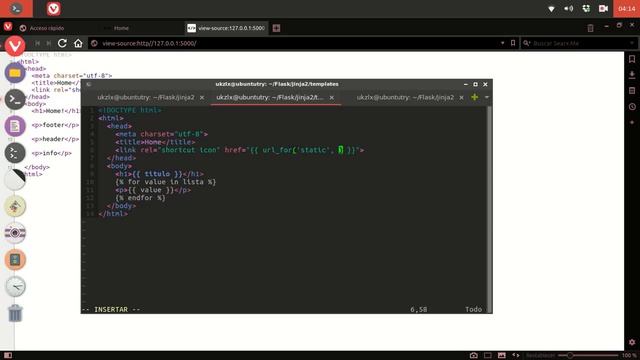Open the text editor dock icon

point(15,126)
